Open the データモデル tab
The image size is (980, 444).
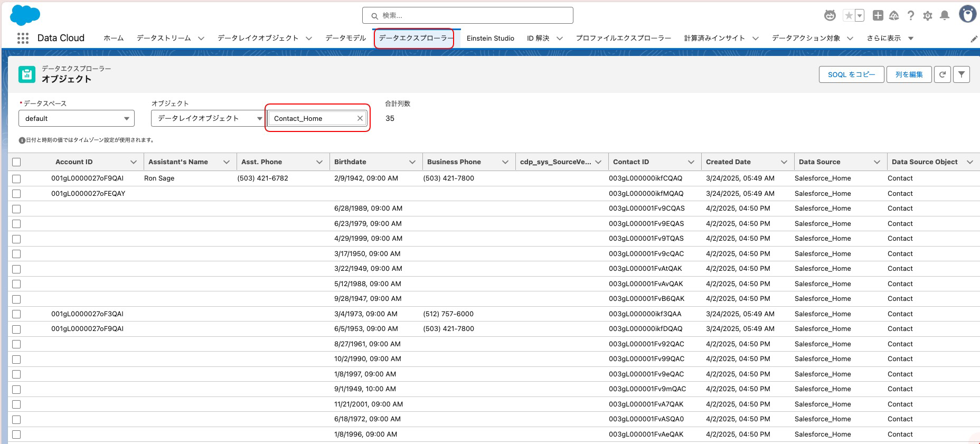tap(346, 38)
